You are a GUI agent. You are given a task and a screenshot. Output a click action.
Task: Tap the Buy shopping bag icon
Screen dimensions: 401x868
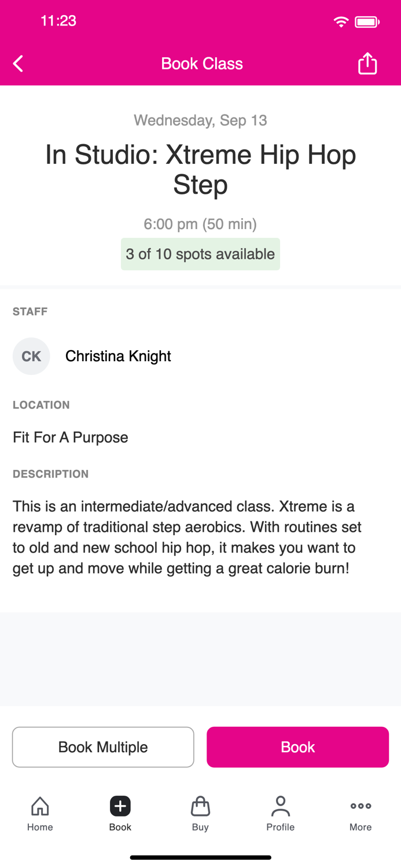[x=200, y=806]
